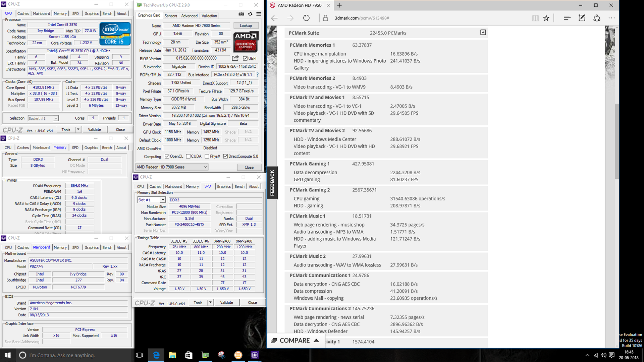The width and height of the screenshot is (644, 362).
Task: Add page to favorites star
Action: coord(546,18)
